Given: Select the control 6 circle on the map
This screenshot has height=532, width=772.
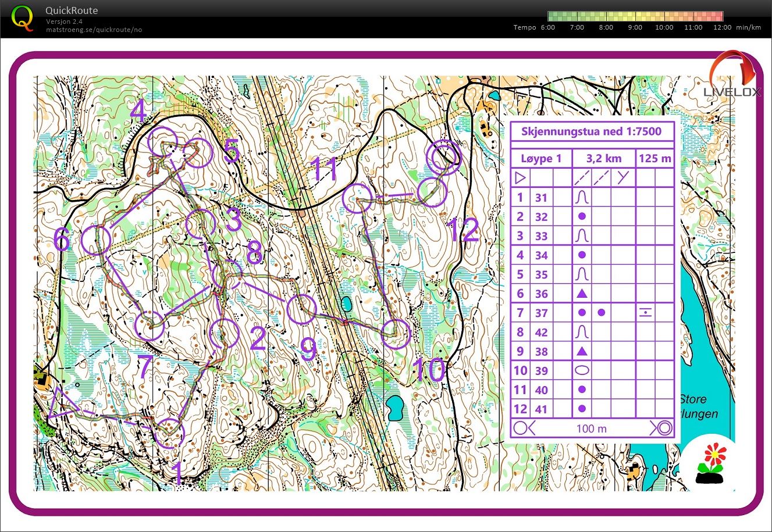Looking at the screenshot, I should click(97, 239).
